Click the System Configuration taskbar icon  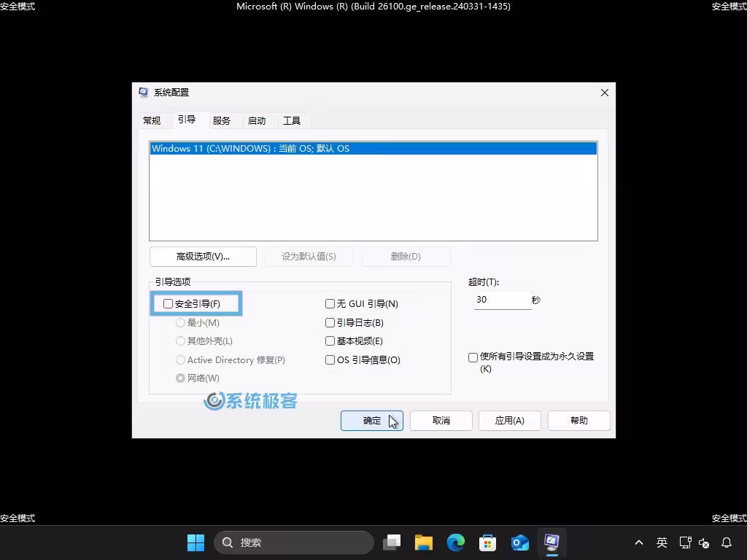pyautogui.click(x=551, y=542)
